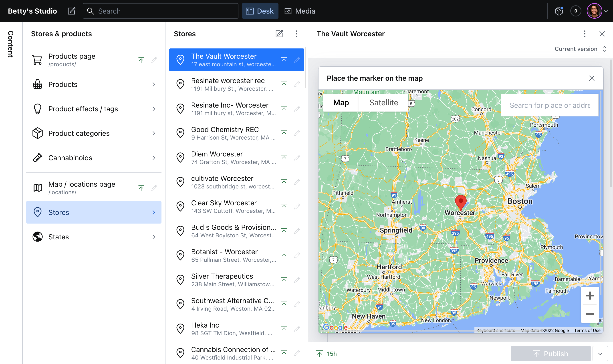The width and height of the screenshot is (613, 364).
Task: Open Diem Worcester store entry
Action: pyautogui.click(x=233, y=158)
